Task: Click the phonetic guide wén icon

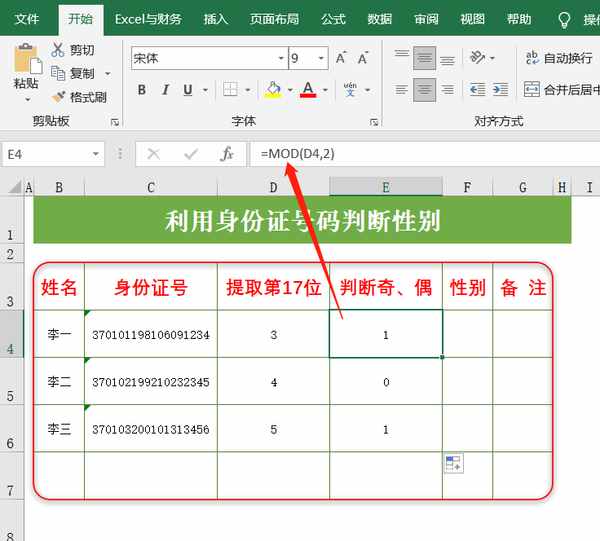Action: pos(350,90)
